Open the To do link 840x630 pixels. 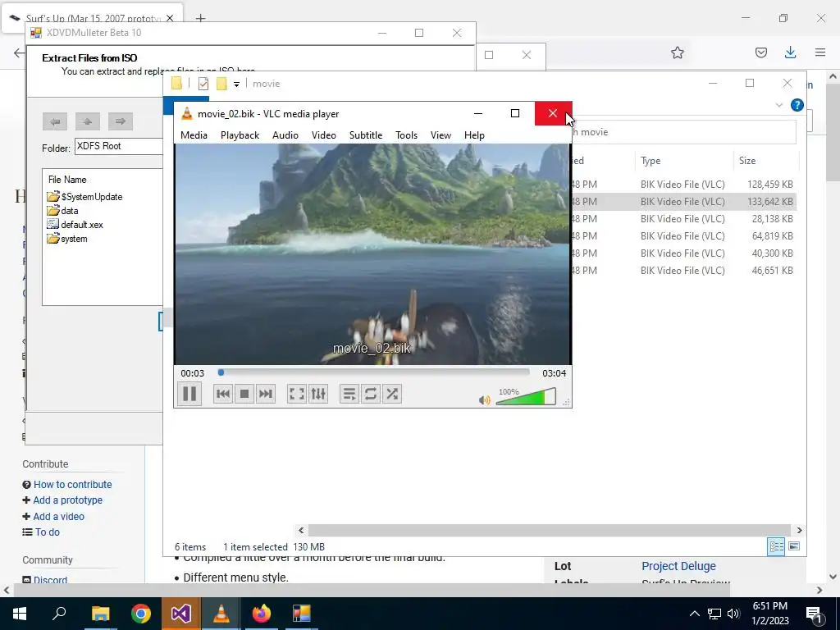(x=47, y=532)
